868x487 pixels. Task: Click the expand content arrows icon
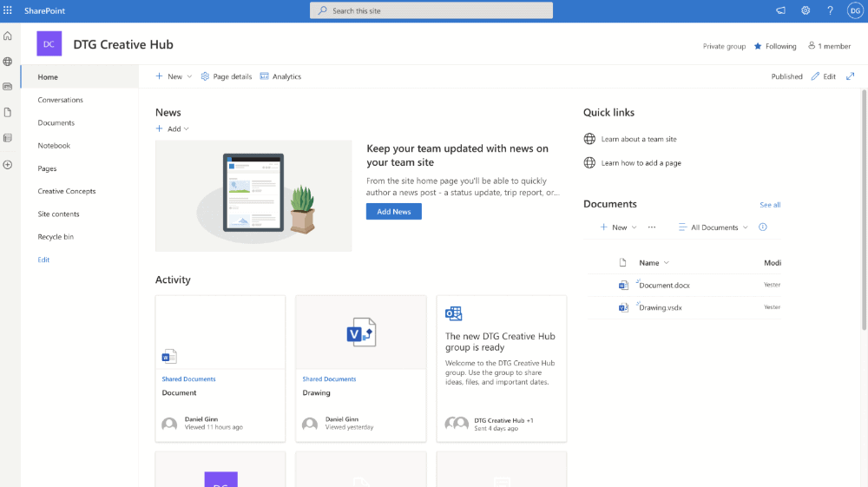tap(851, 76)
